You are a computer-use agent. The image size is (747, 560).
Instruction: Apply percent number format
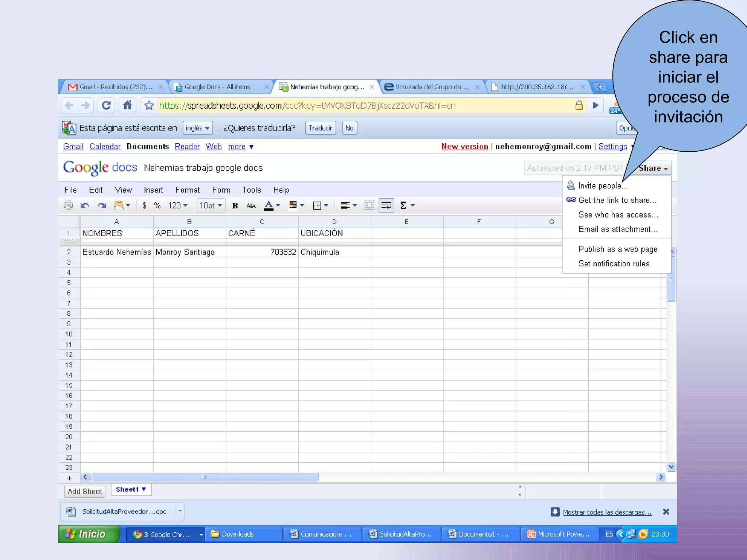click(157, 205)
